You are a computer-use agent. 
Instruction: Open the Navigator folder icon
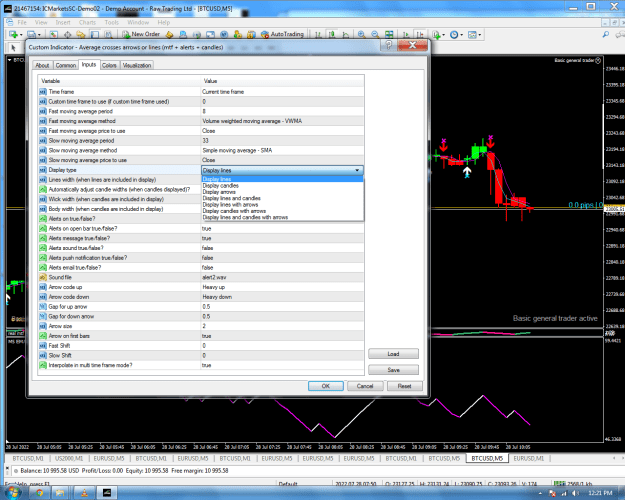click(81, 35)
